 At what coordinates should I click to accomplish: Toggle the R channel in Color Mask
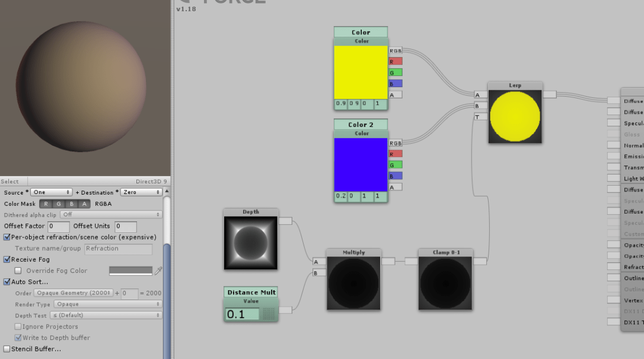(46, 204)
